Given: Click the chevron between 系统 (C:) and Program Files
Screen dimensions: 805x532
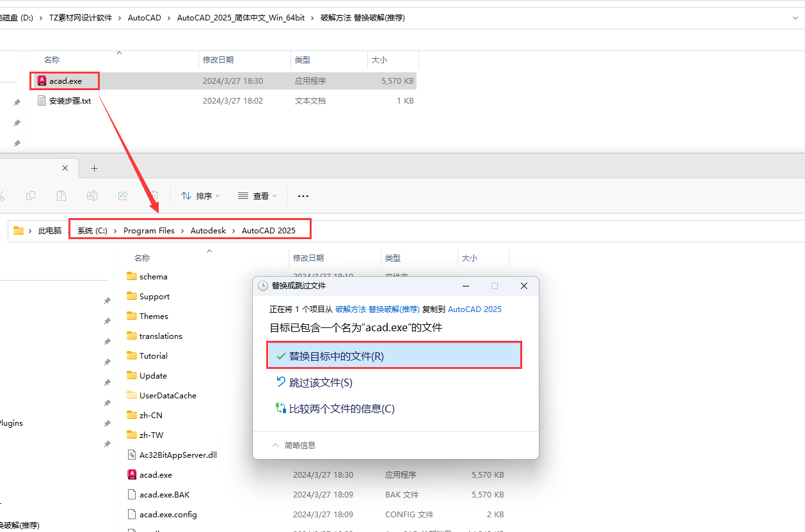Looking at the screenshot, I should [x=115, y=230].
